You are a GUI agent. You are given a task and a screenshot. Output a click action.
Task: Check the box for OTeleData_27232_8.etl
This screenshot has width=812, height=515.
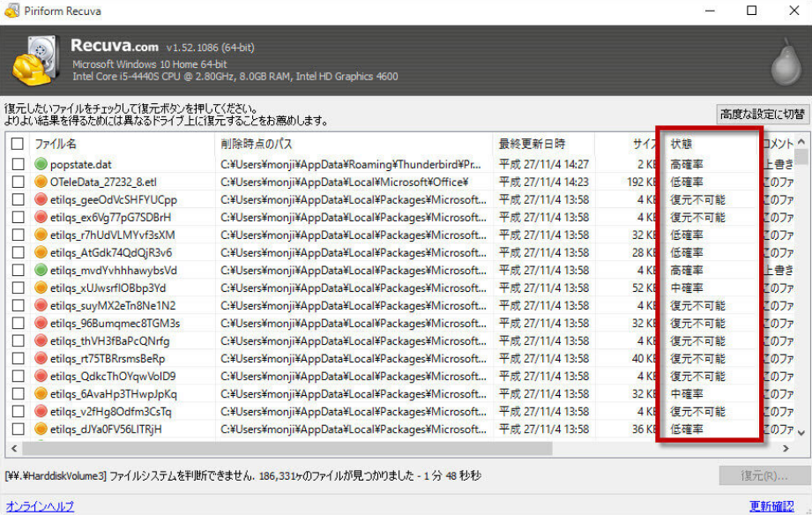18,182
